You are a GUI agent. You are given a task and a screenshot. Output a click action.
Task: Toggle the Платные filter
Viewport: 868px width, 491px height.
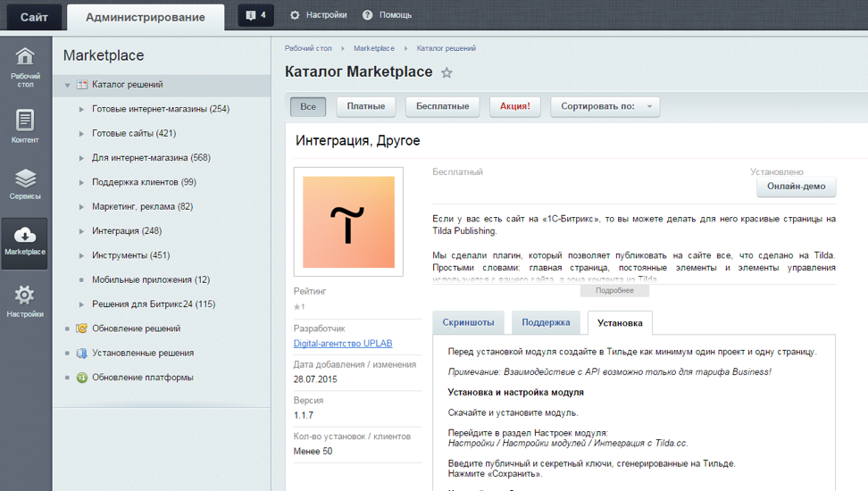366,106
